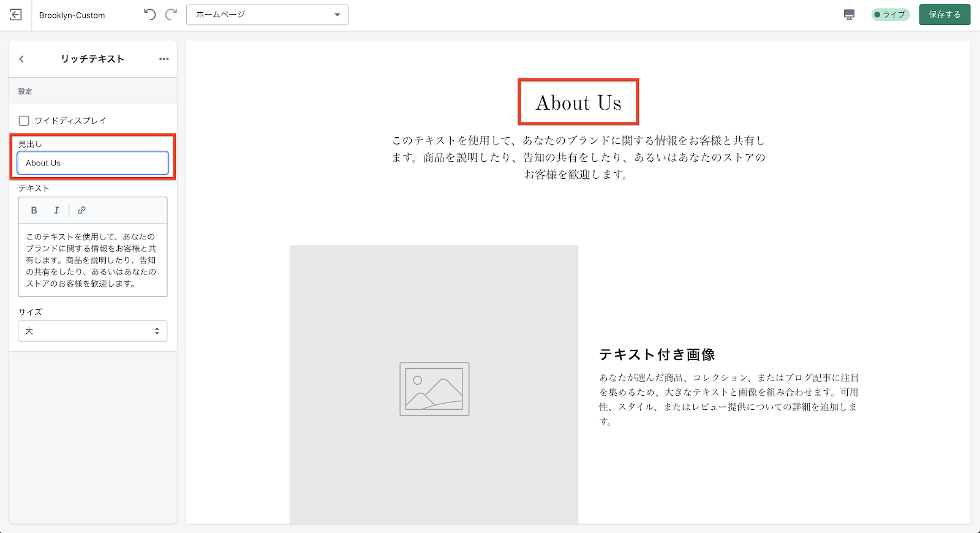The image size is (980, 533).
Task: Open the サイズ dropdown set to 大
Action: point(92,331)
